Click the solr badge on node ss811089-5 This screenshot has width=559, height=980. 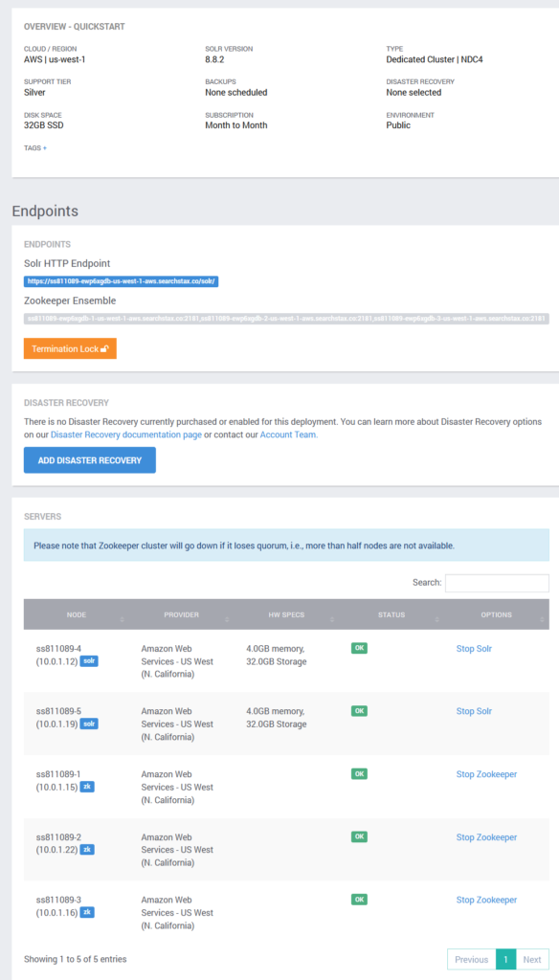pyautogui.click(x=89, y=724)
